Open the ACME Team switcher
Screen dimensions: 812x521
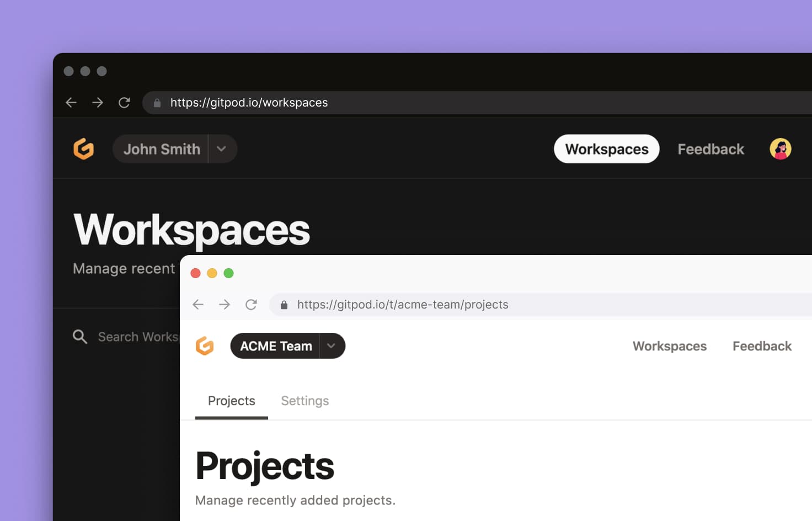tap(276, 346)
